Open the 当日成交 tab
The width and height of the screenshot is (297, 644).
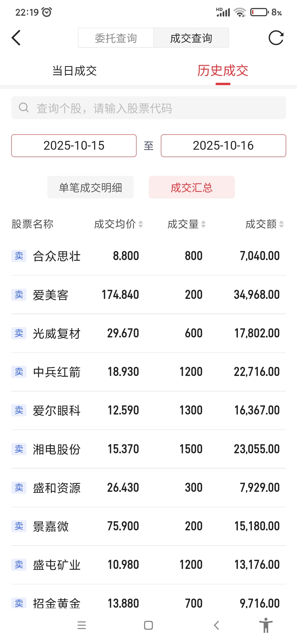(75, 71)
